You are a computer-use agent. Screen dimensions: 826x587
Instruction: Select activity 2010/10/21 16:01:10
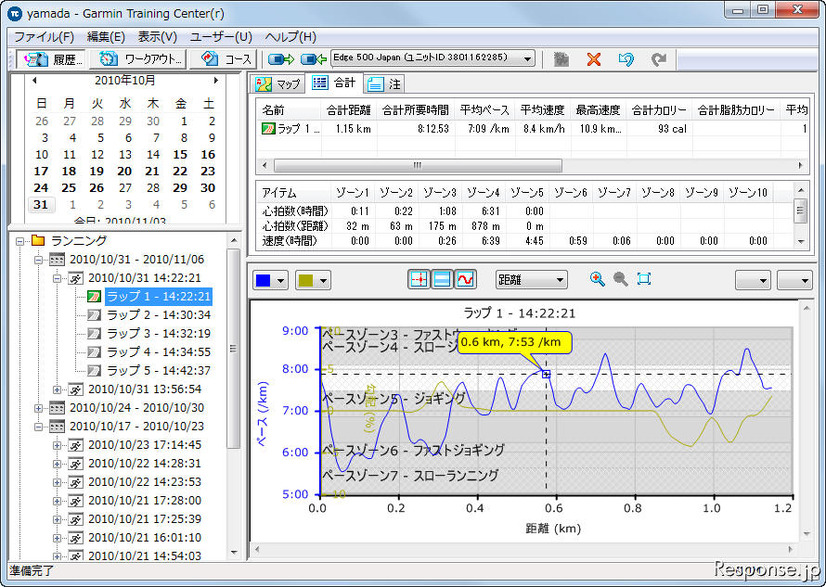click(x=144, y=537)
